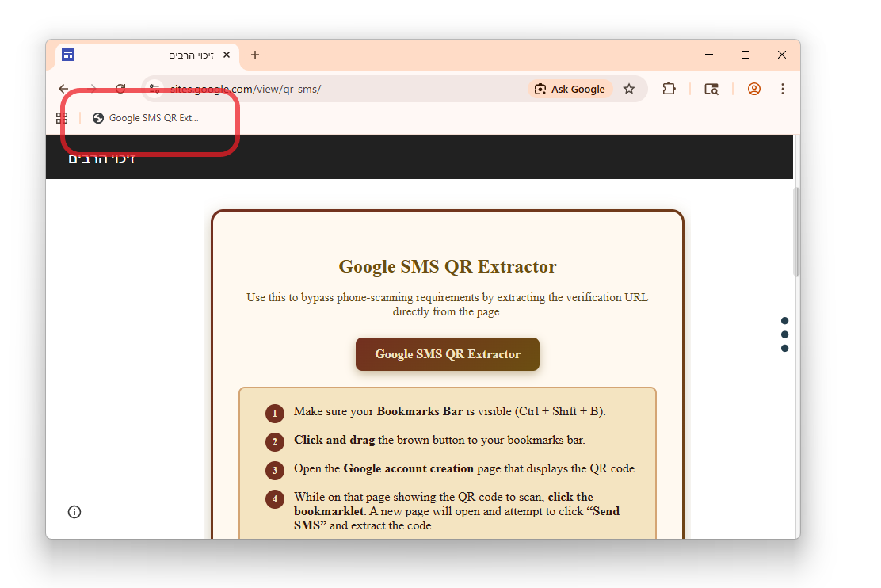The image size is (881, 588).
Task: Click the back navigation arrow
Action: 64,89
